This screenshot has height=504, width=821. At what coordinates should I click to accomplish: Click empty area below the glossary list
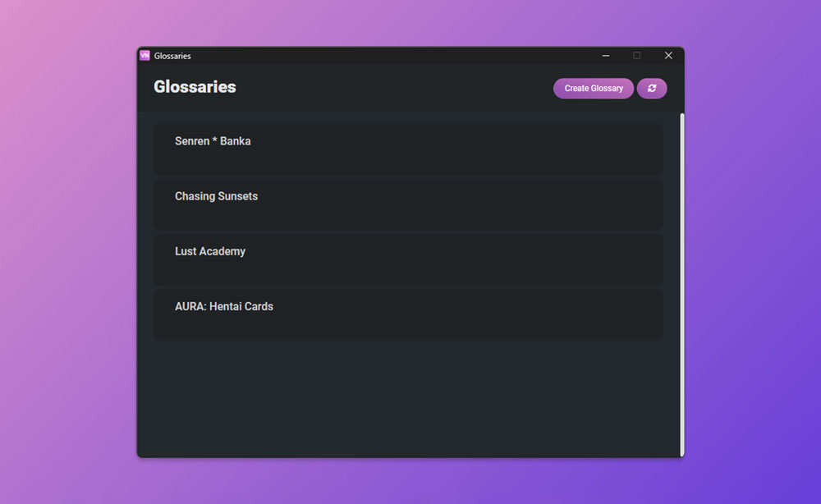[407, 398]
